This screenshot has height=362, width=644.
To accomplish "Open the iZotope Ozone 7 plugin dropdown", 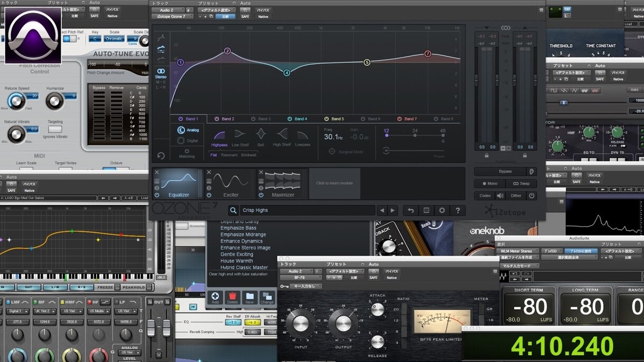I will point(173,16).
